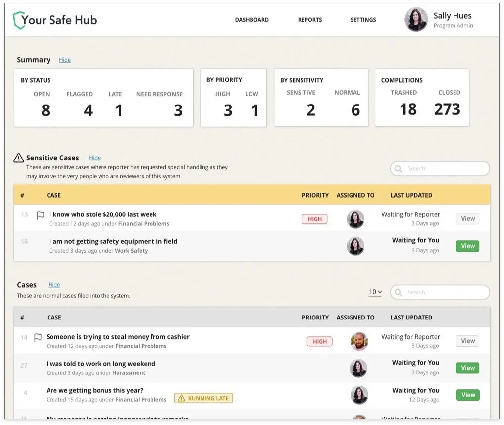The width and height of the screenshot is (504, 425).
Task: Hide the Cases section
Action: (x=54, y=285)
